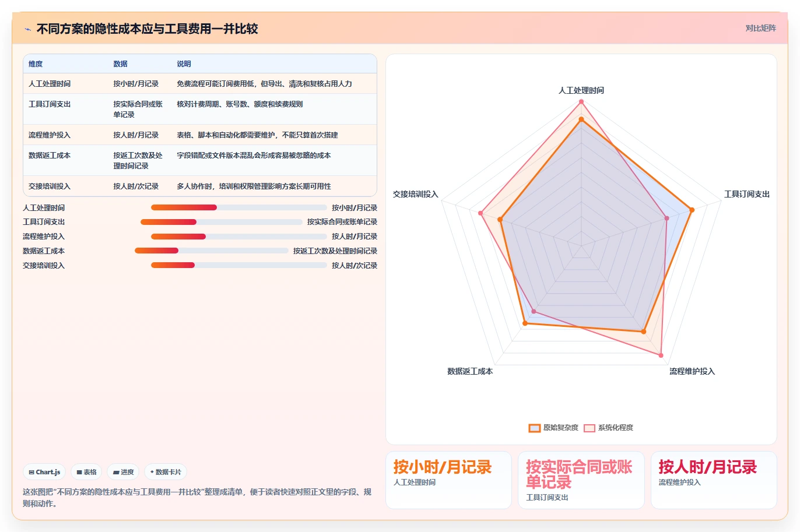Click the page title 不同方案的隐性成本应与工具费用一并比较

click(148, 29)
